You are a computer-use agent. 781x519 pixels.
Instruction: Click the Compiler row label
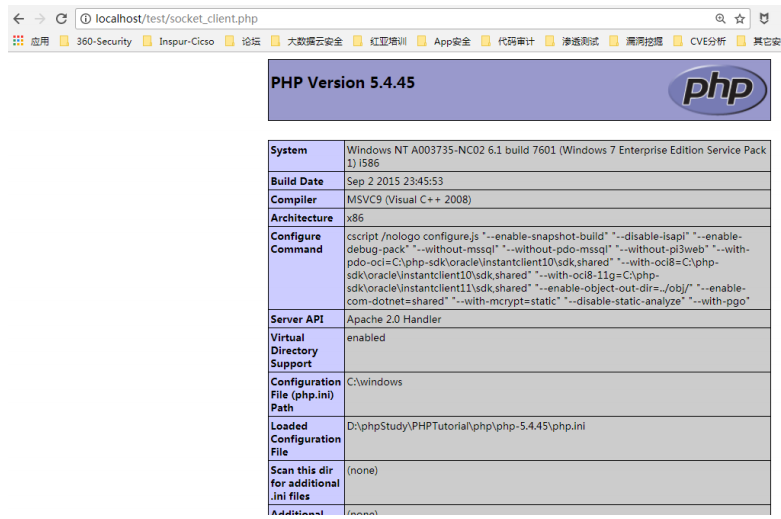pyautogui.click(x=293, y=200)
